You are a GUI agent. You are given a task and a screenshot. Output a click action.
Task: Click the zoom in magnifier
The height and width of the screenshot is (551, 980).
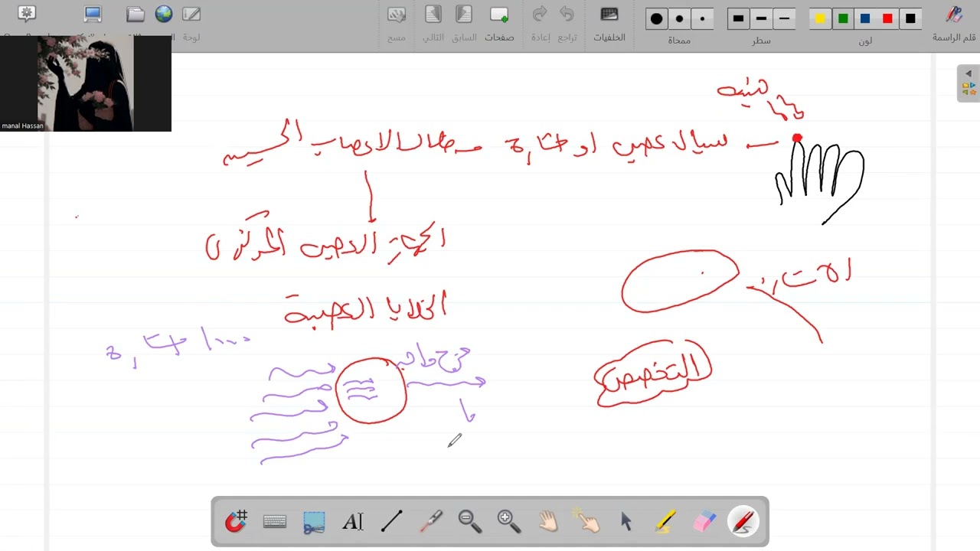[509, 522]
